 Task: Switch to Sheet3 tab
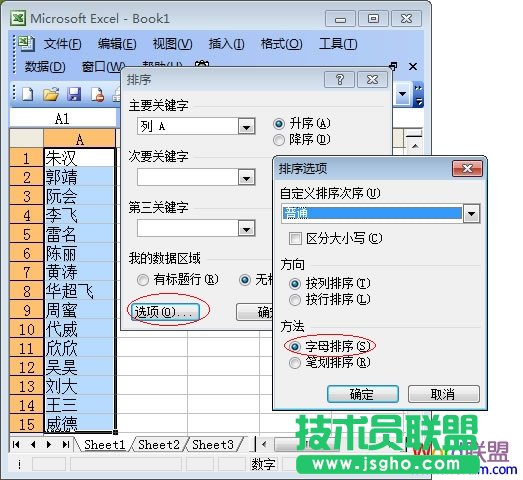click(213, 444)
